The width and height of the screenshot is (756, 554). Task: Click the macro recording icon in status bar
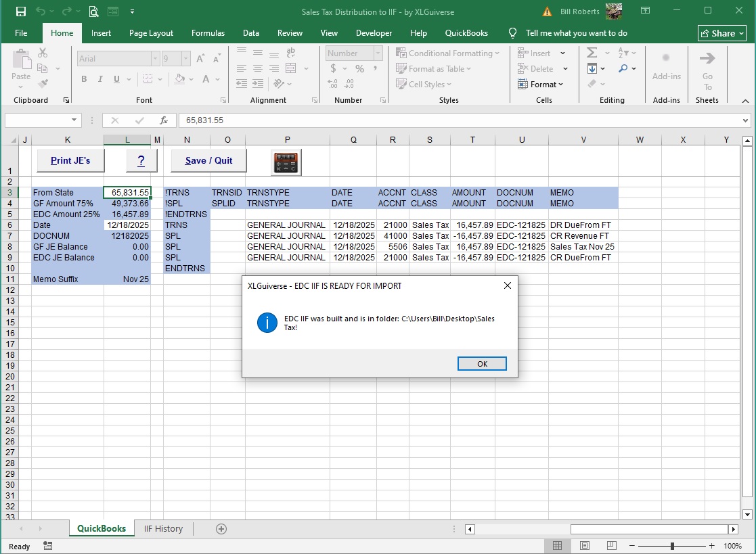[x=47, y=546]
